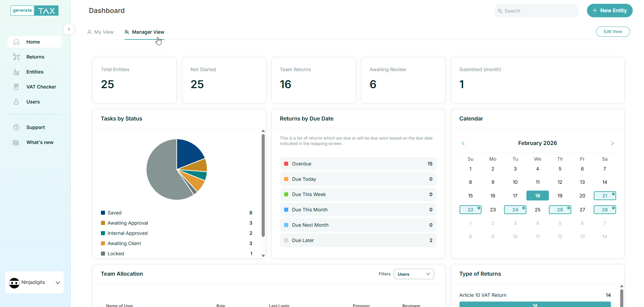Open the Returns sidebar icon
The height and width of the screenshot is (307, 644).
coord(16,57)
